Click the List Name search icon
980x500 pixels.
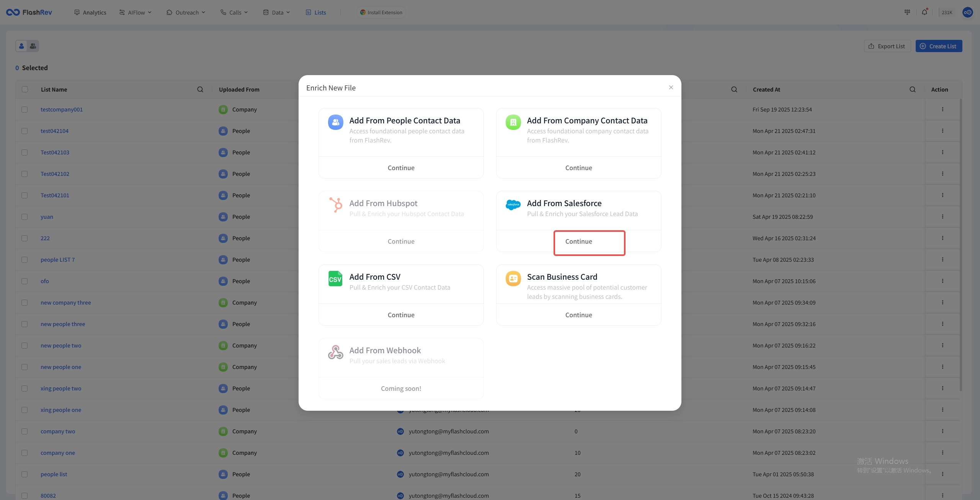pos(200,90)
